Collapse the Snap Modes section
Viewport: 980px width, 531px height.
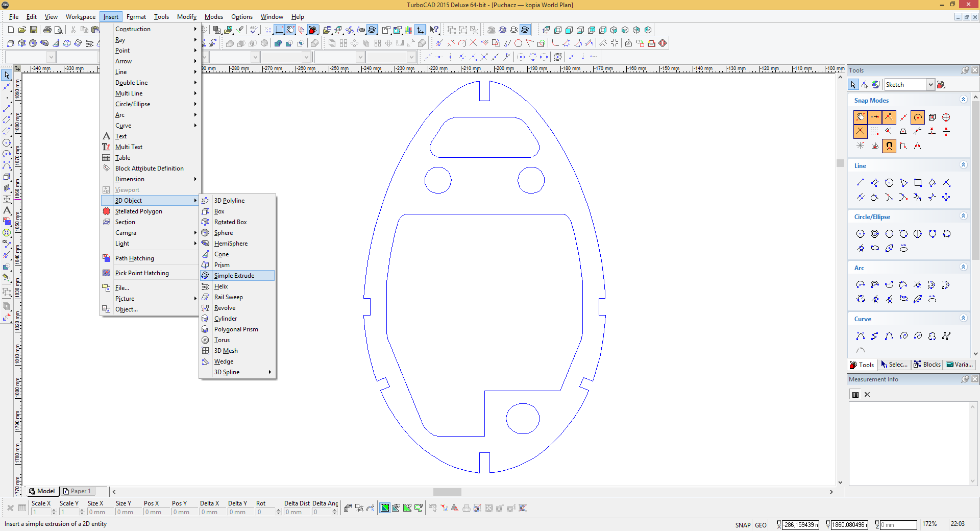[x=963, y=100]
